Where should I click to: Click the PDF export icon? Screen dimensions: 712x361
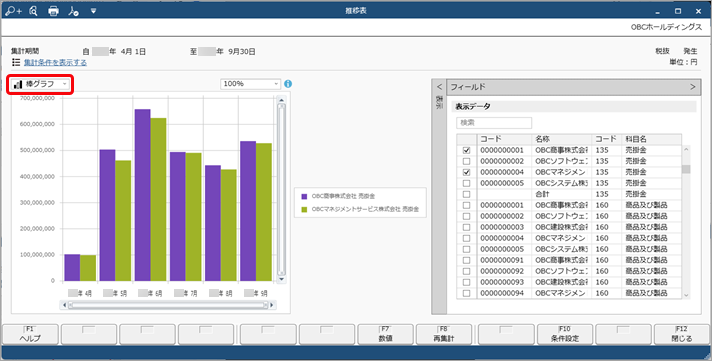click(73, 11)
